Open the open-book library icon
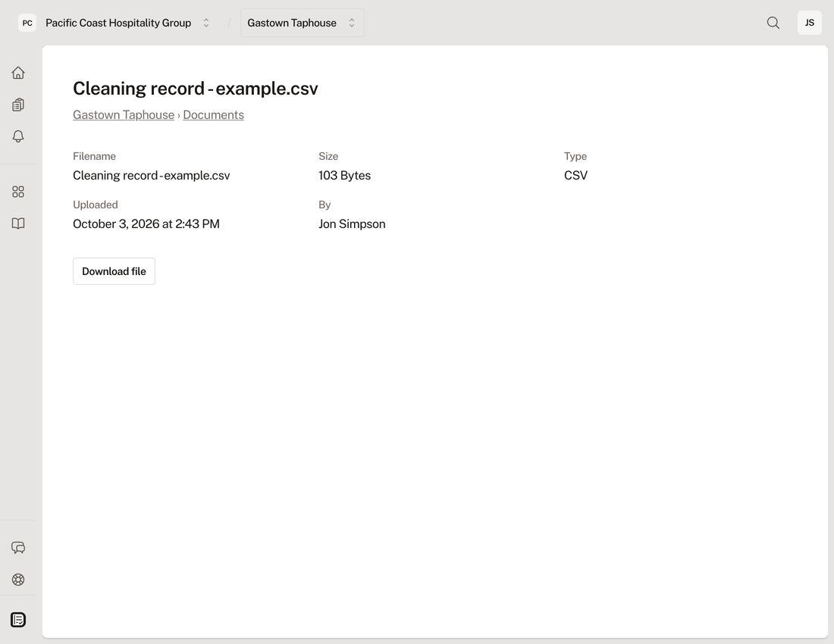834x644 pixels. pos(18,224)
